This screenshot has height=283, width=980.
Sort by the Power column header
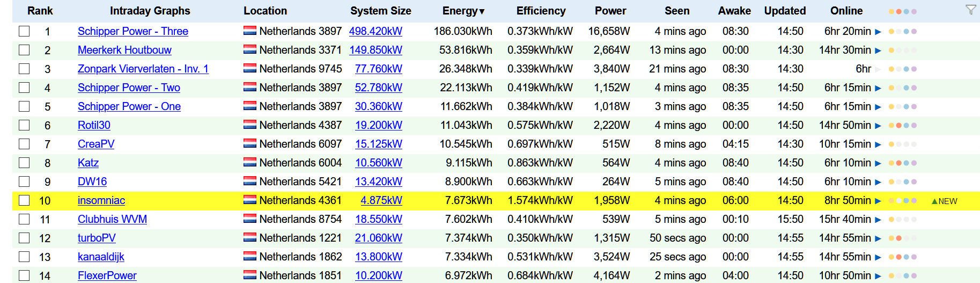click(610, 11)
